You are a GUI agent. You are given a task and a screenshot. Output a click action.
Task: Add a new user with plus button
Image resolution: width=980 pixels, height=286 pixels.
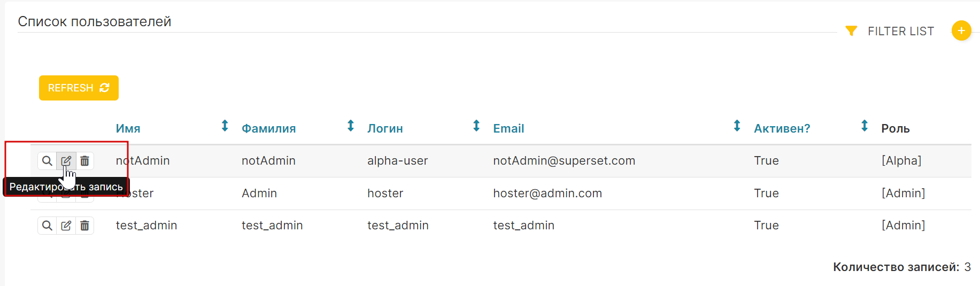961,30
